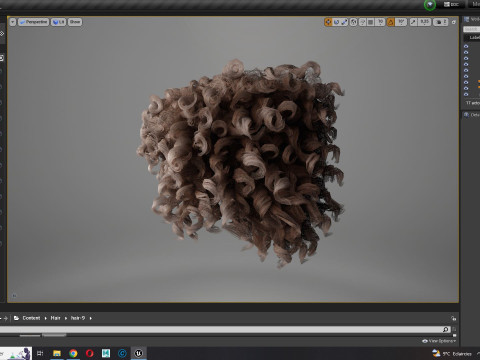Open rotation snap 10° value dropdown

click(401, 22)
